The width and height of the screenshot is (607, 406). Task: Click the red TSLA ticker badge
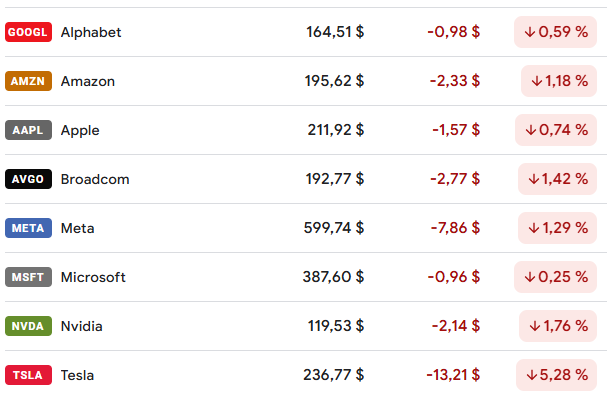(28, 375)
